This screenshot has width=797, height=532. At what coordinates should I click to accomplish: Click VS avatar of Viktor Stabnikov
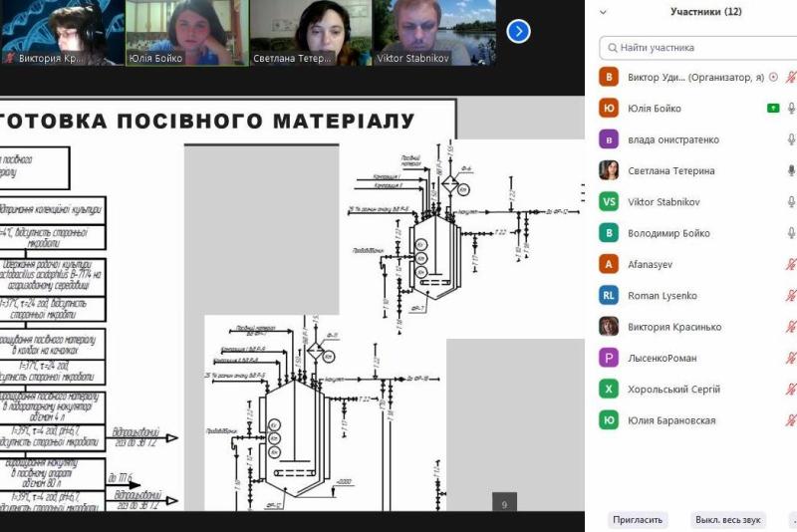pos(609,201)
